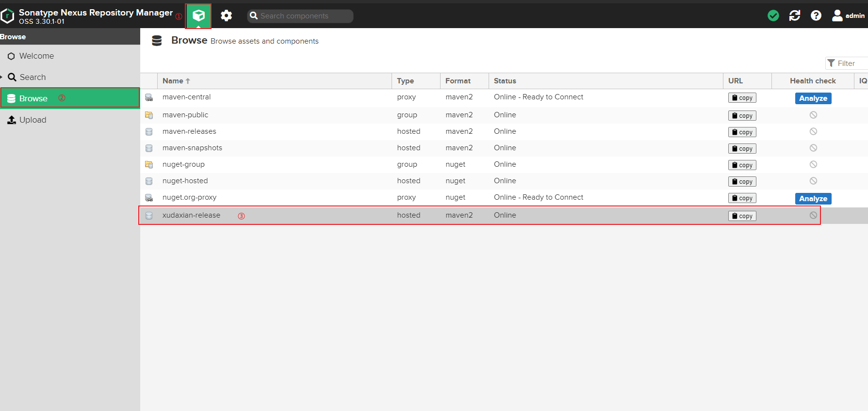The image size is (868, 411).
Task: Click nuget-group folder icon
Action: pyautogui.click(x=149, y=165)
